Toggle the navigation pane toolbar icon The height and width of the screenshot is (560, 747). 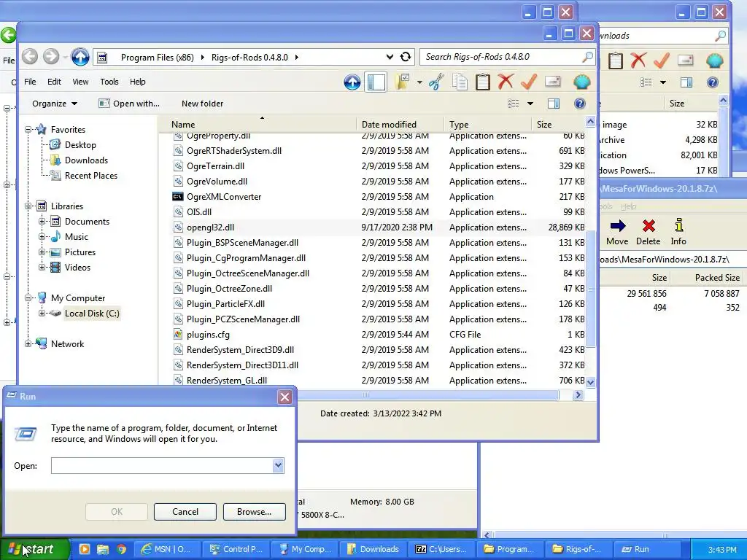376,82
